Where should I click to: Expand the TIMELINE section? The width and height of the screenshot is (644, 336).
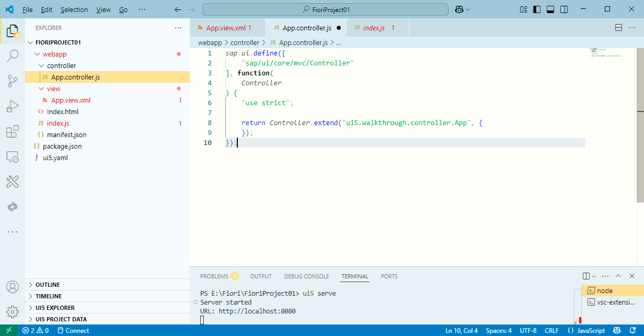107,296
